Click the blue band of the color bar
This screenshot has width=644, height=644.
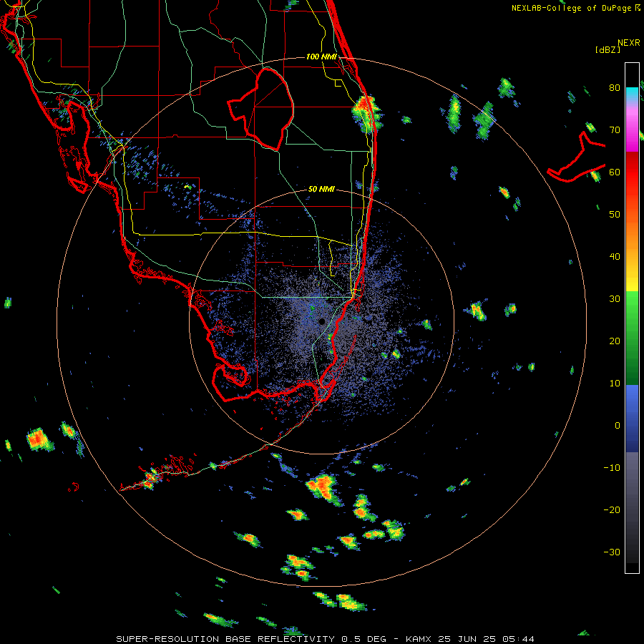click(x=632, y=419)
